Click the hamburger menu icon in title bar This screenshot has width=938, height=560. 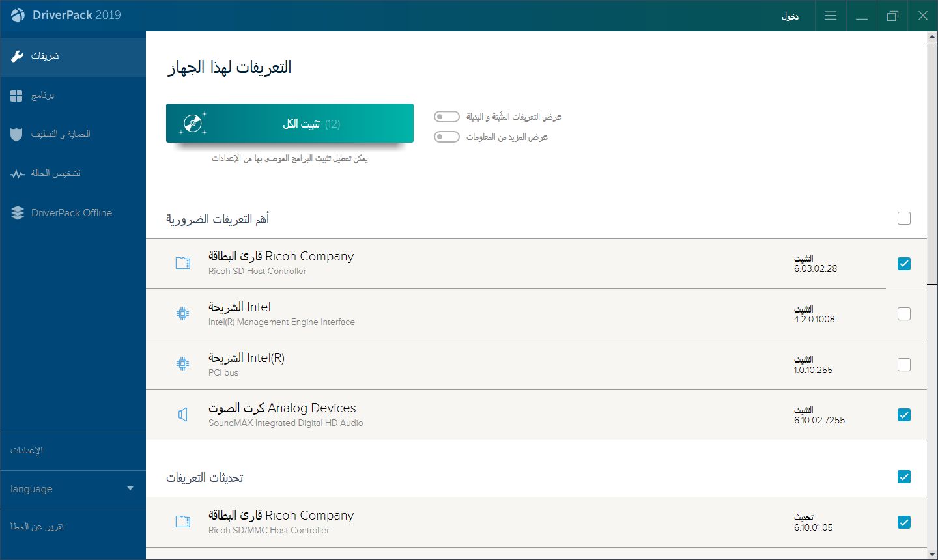831,16
